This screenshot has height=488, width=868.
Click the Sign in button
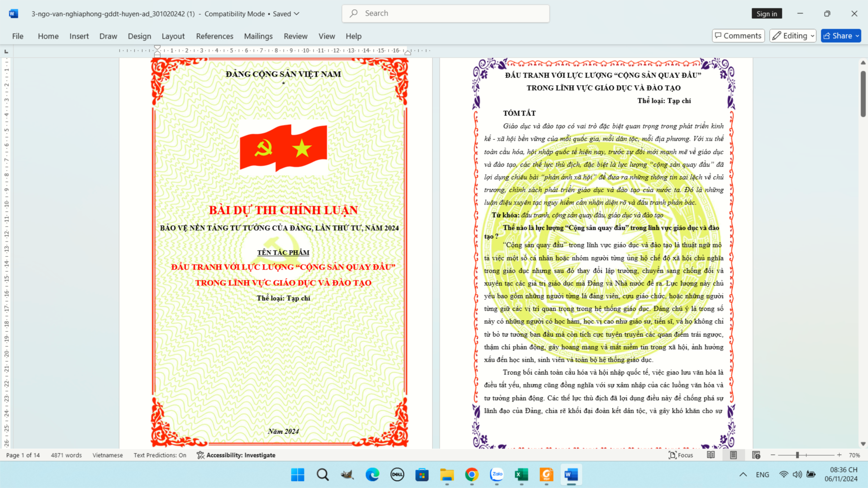coord(766,14)
